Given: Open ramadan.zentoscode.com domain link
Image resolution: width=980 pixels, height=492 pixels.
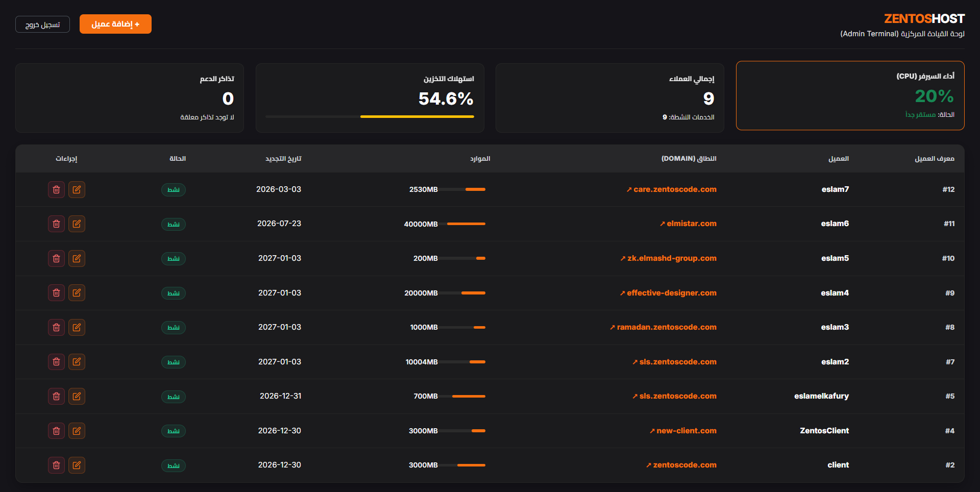Looking at the screenshot, I should (x=666, y=327).
